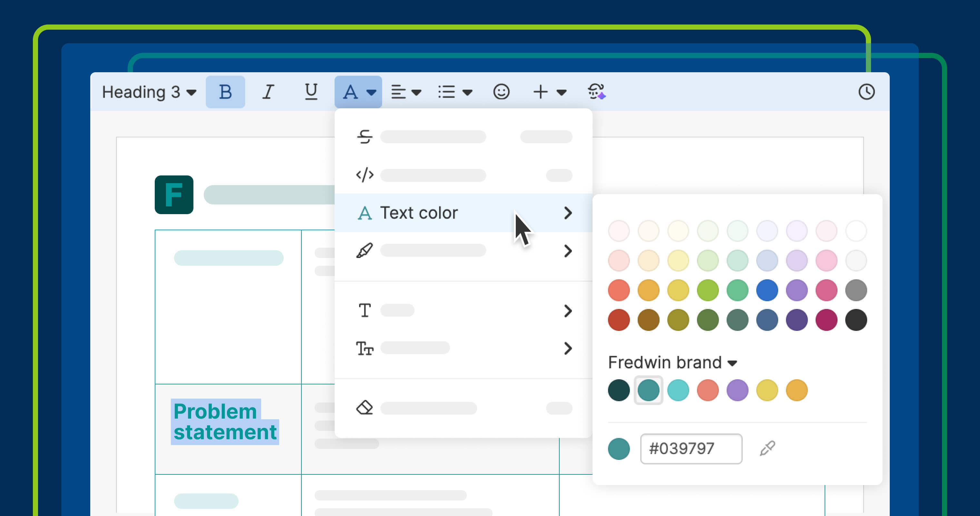Image resolution: width=980 pixels, height=516 pixels.
Task: Select yellow Fredwin brand swatch
Action: coord(767,390)
